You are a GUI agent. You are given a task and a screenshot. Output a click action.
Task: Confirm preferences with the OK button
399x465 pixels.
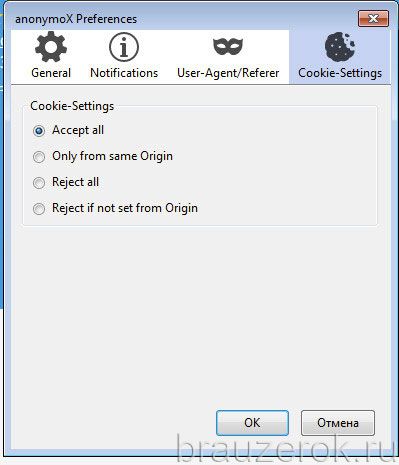252,423
